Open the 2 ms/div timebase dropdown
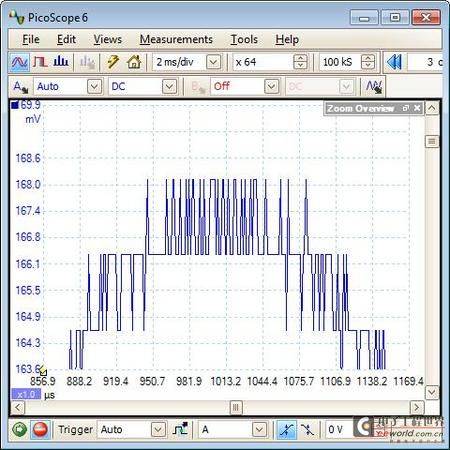 213,62
